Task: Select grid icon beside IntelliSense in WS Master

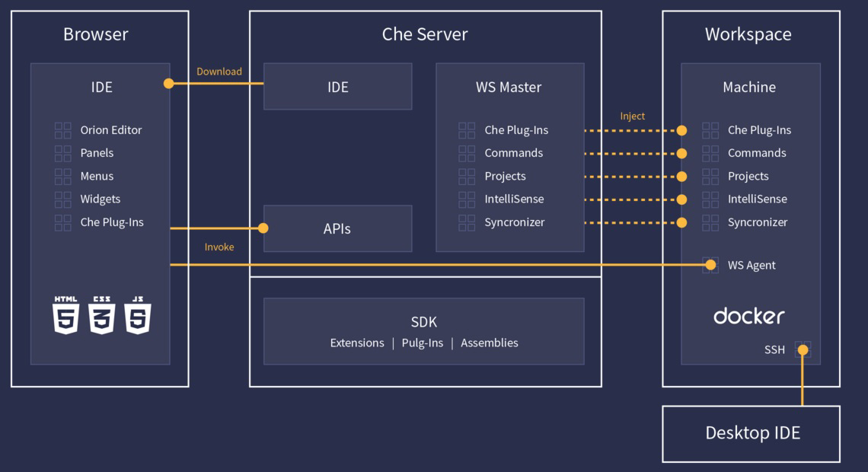Action: 467,199
